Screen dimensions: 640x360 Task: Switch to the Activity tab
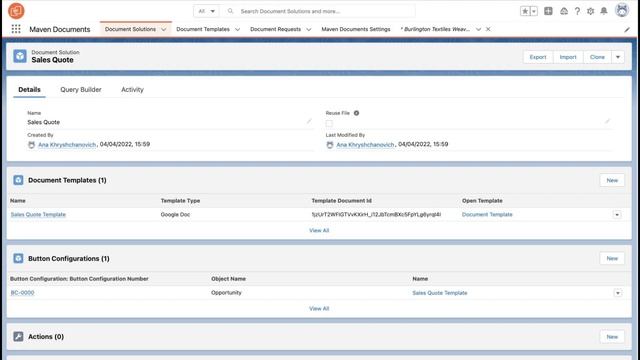point(132,89)
